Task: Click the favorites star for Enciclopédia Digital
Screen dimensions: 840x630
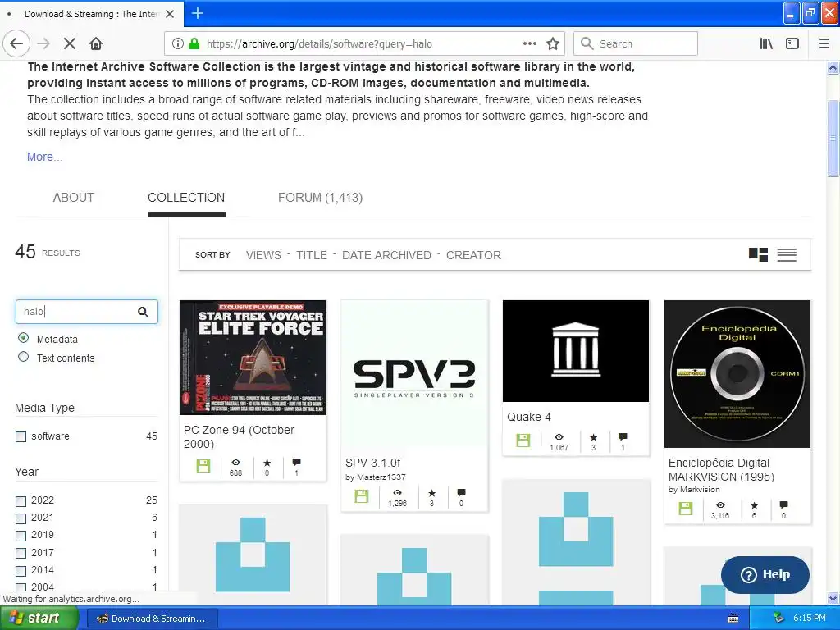Action: coord(755,505)
